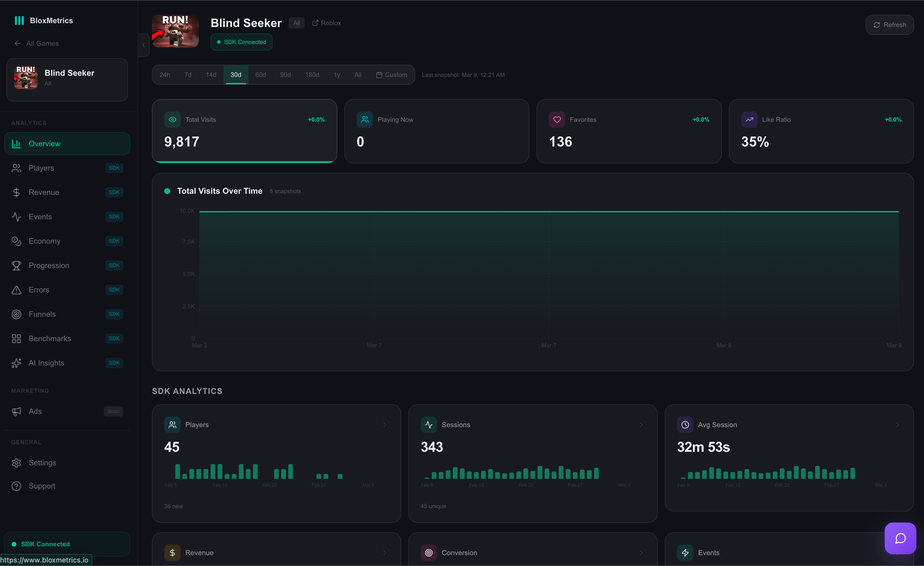Select the 1y time range tab

[337, 75]
